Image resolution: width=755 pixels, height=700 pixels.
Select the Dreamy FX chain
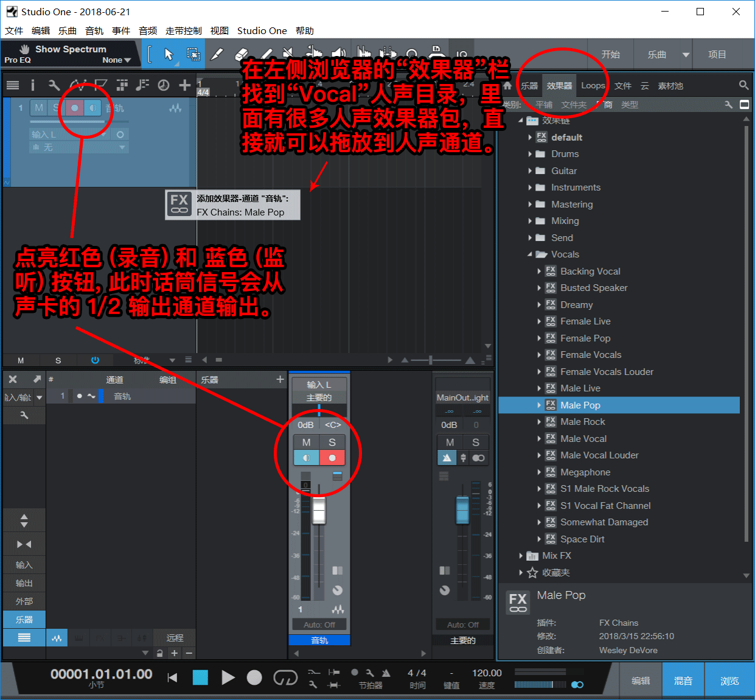pyautogui.click(x=576, y=305)
